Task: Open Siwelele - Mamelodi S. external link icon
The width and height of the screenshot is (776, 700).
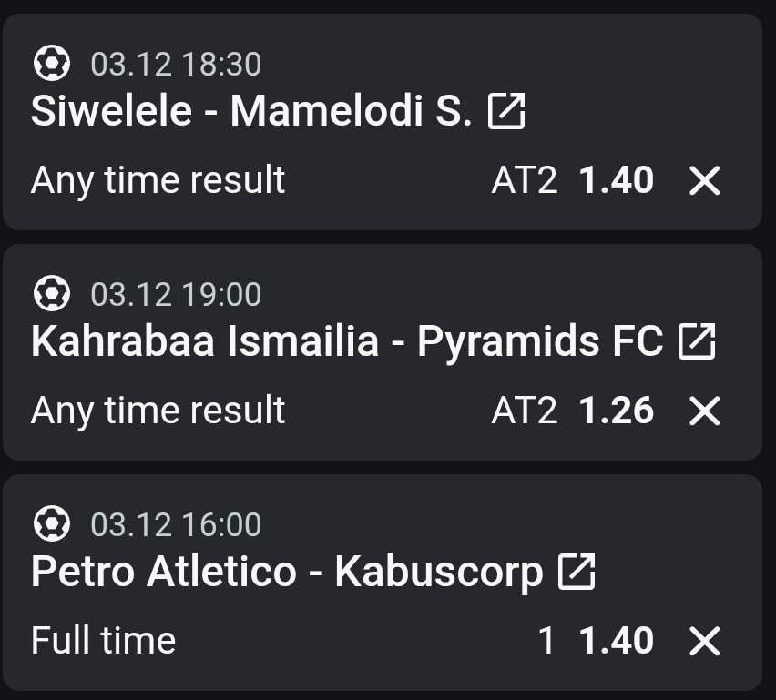Action: (x=506, y=112)
